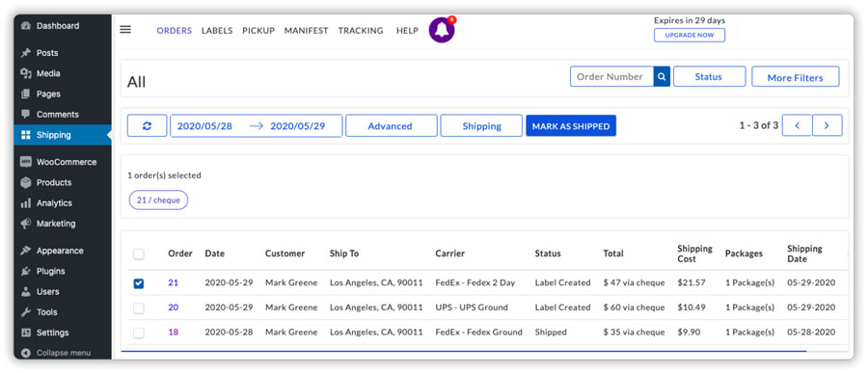The height and width of the screenshot is (373, 868).
Task: Click the Appearance brush icon
Action: pyautogui.click(x=25, y=251)
